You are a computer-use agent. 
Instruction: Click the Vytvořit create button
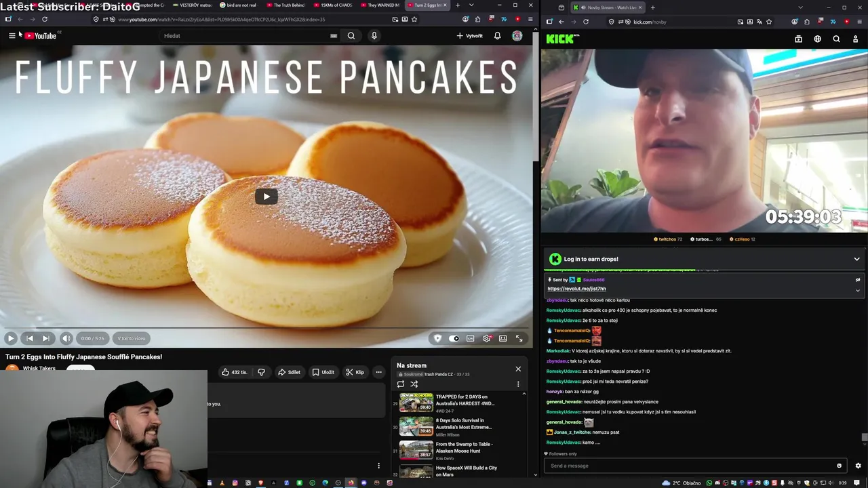click(469, 35)
